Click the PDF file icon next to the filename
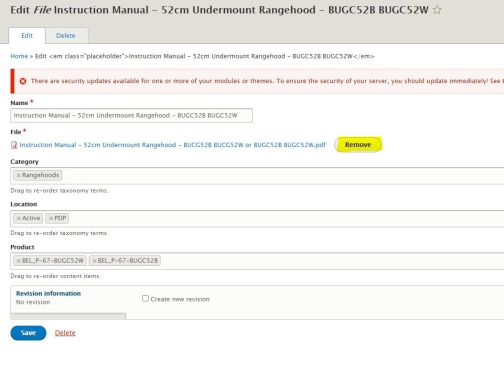Image resolution: width=504 pixels, height=372 pixels. (x=14, y=145)
